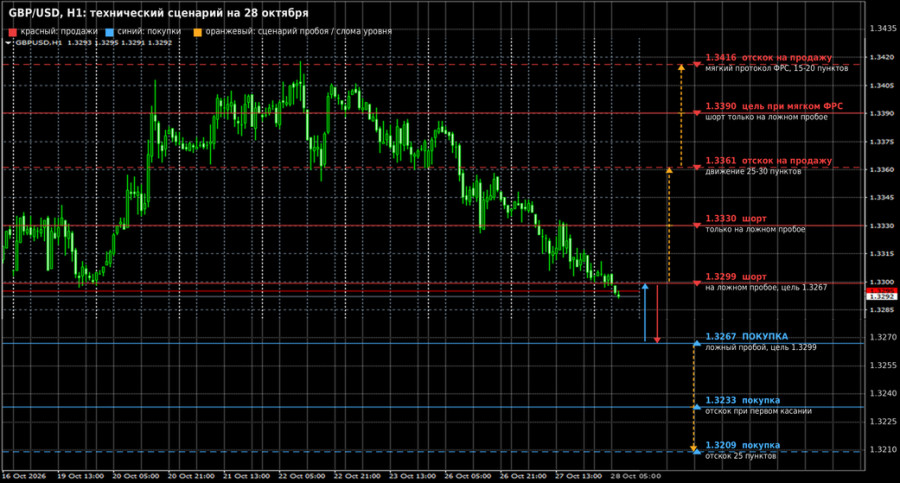Select label '1.3416 отскок на продажу'
This screenshot has height=483, width=900.
point(769,57)
